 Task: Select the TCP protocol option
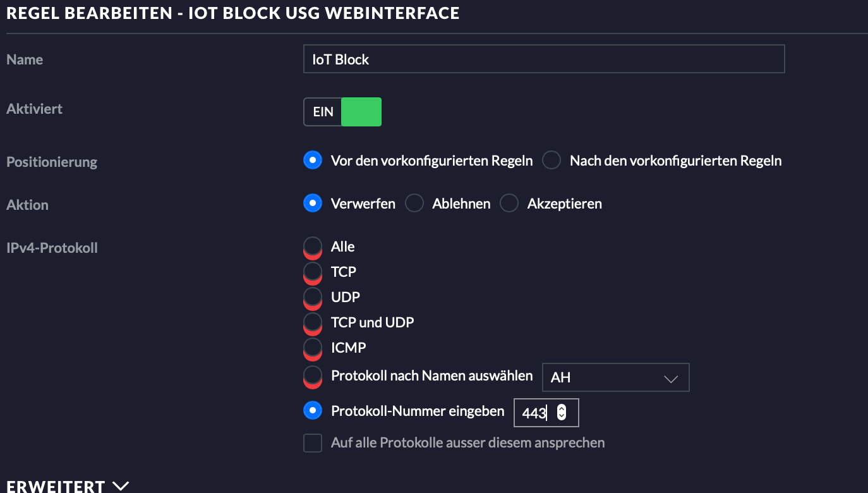click(x=313, y=272)
